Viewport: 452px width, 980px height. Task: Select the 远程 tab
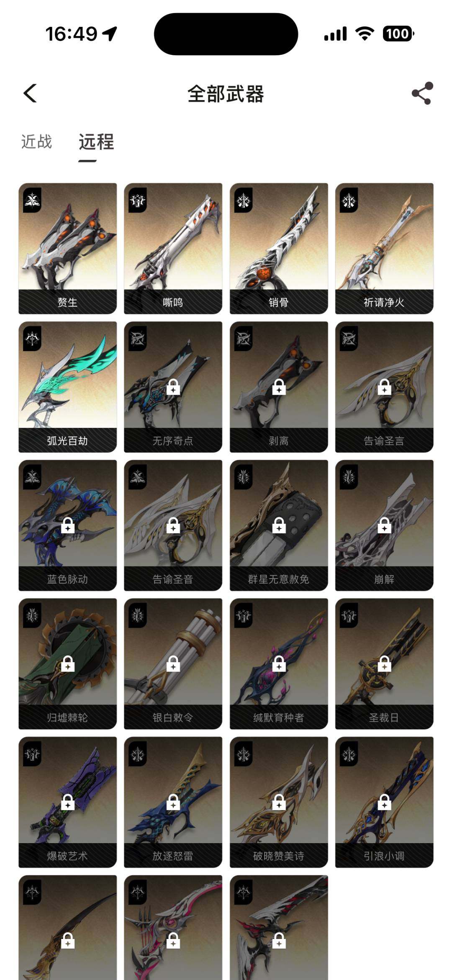pos(96,142)
